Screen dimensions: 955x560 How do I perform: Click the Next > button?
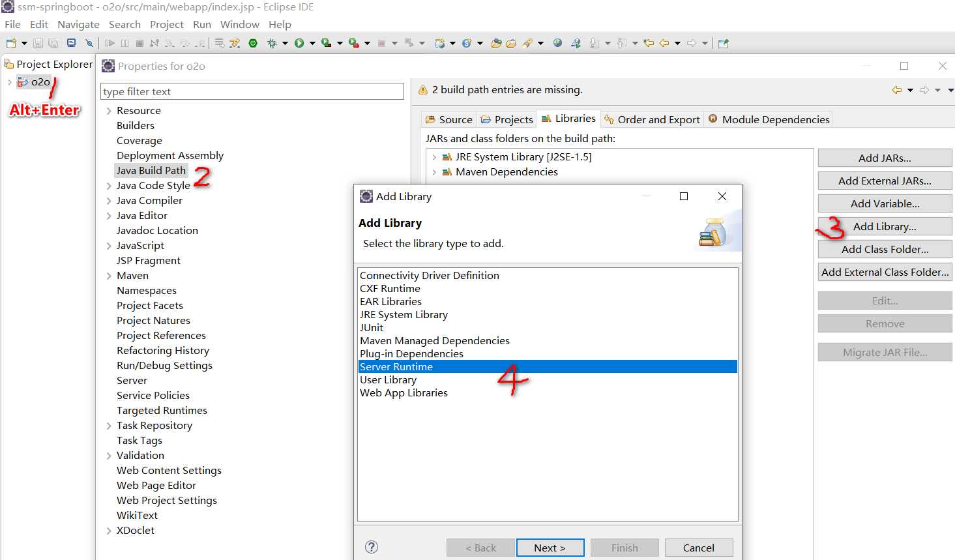coord(550,548)
